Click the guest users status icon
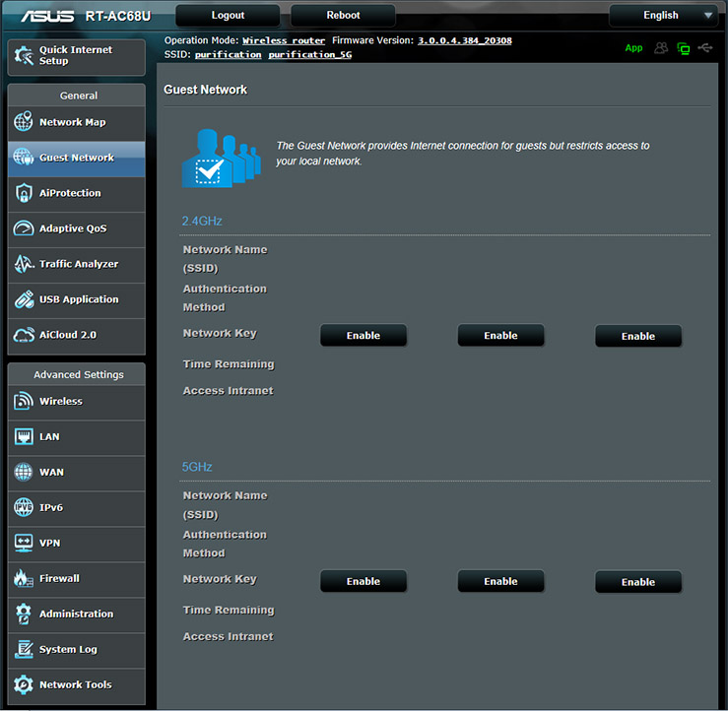This screenshot has height=711, width=728. (661, 48)
